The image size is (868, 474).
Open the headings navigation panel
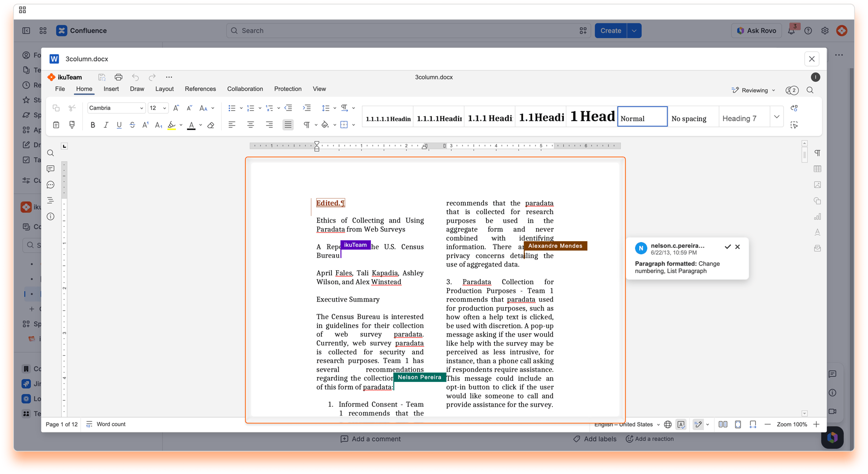pos(51,201)
